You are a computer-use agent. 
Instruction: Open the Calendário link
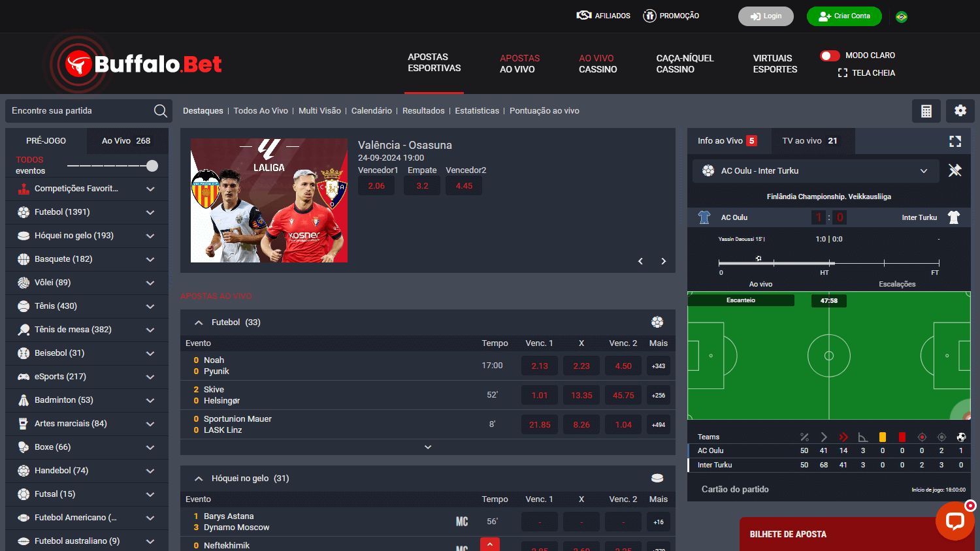[372, 111]
